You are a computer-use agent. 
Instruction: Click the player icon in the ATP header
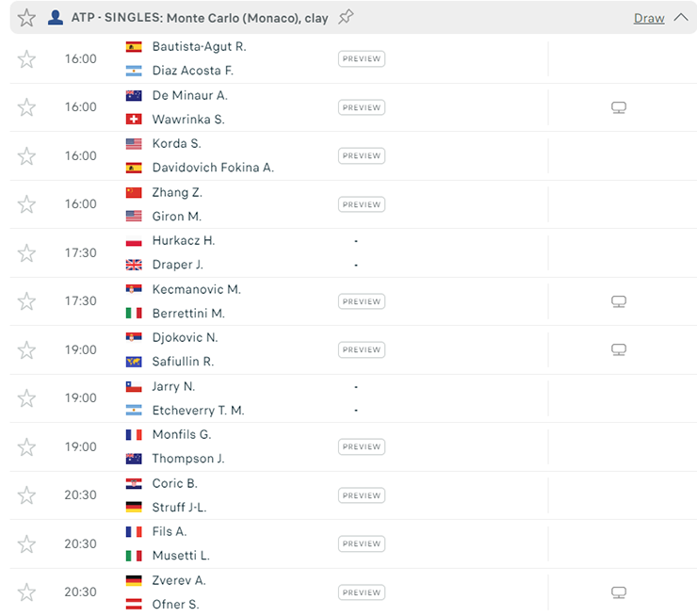point(56,18)
